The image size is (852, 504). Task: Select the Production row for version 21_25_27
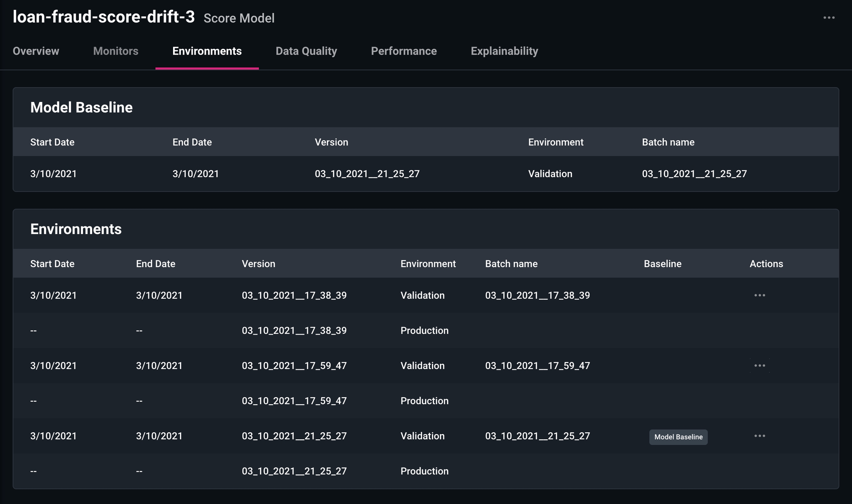(x=424, y=471)
